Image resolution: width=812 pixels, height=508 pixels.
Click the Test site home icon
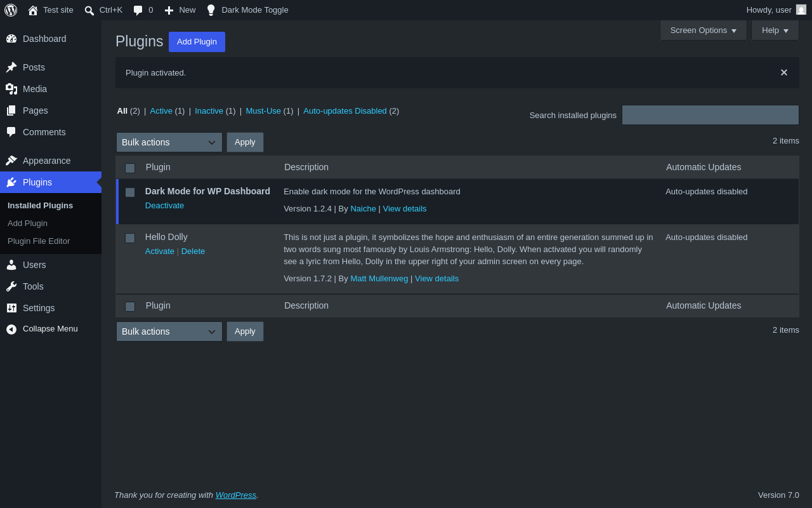pyautogui.click(x=33, y=10)
